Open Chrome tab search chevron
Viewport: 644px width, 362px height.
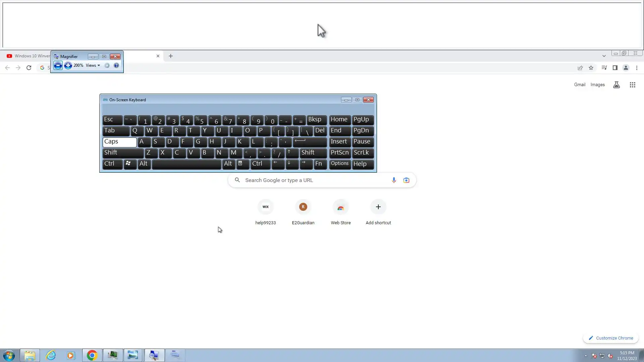(x=604, y=56)
